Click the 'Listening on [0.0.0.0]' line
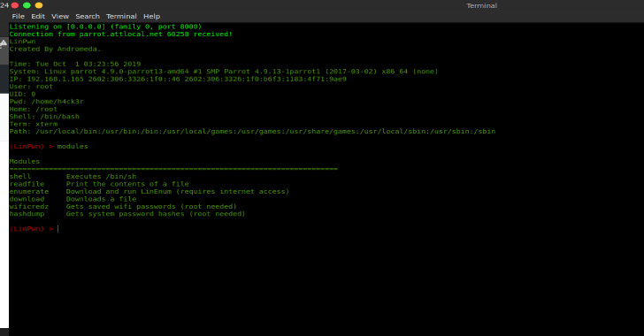 click(105, 27)
